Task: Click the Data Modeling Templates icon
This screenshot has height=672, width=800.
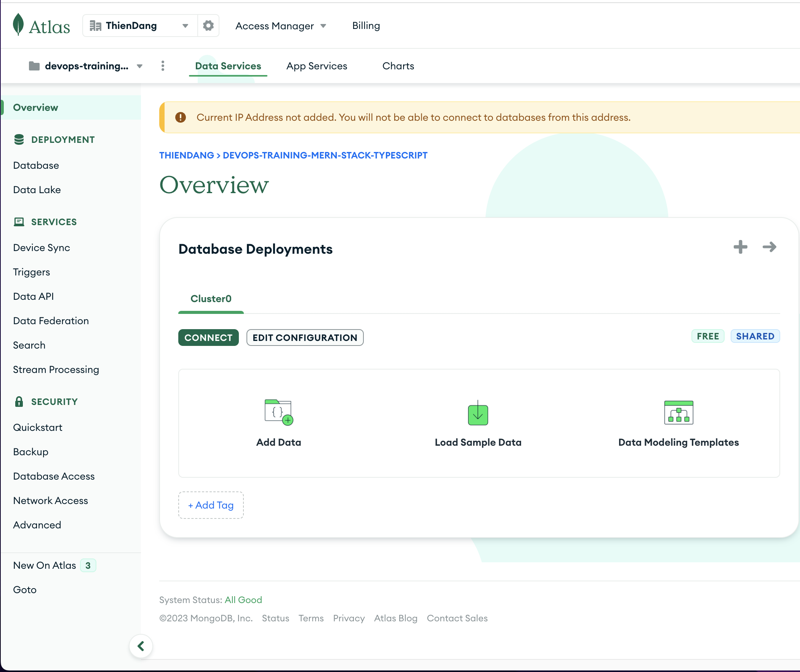Action: pyautogui.click(x=678, y=413)
